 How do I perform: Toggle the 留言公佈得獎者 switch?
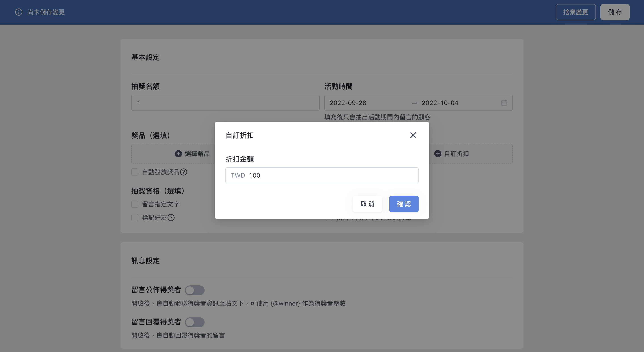(x=195, y=290)
